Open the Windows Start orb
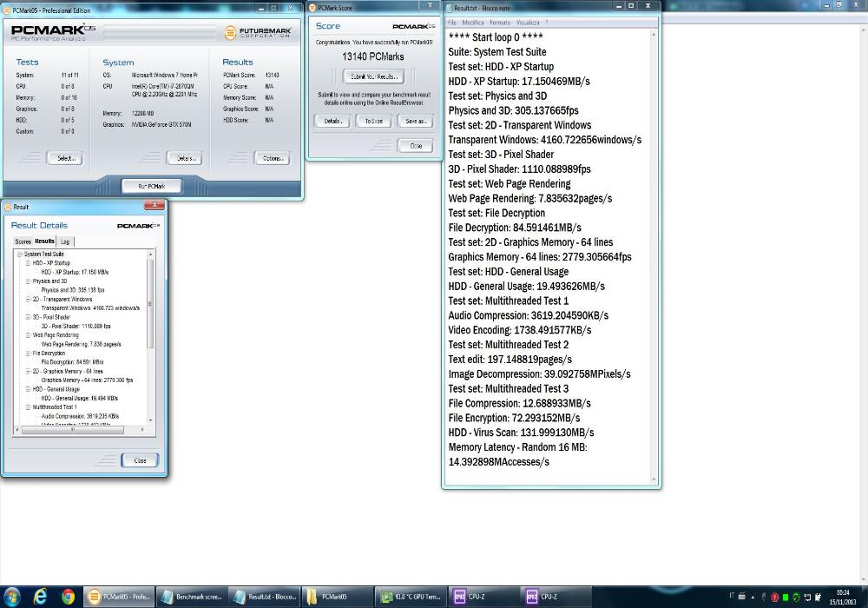This screenshot has width=868, height=608. [12, 597]
